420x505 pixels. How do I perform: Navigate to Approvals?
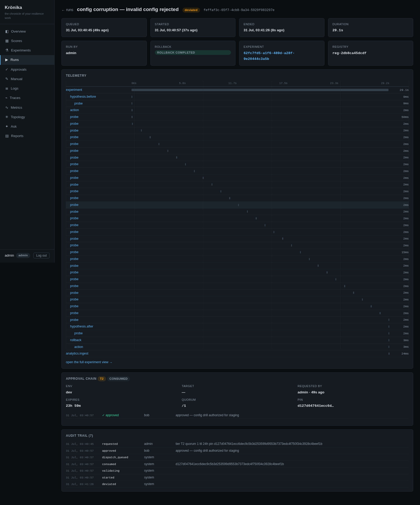(27, 70)
